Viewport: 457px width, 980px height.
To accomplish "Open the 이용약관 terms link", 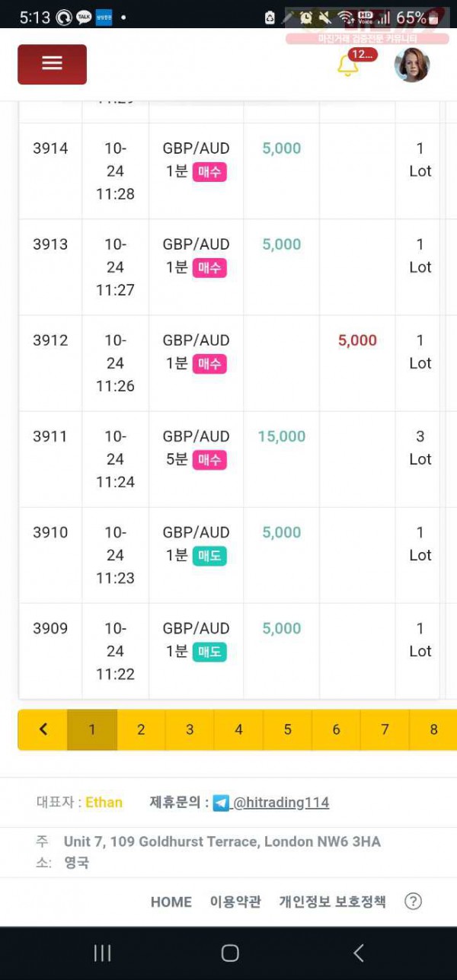I will (235, 902).
